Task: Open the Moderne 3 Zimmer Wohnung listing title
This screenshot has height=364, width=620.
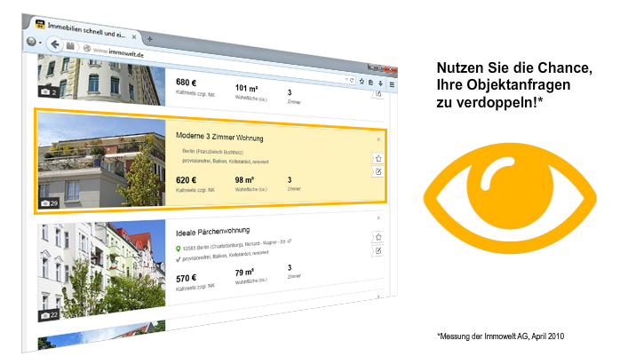Action: (x=219, y=137)
